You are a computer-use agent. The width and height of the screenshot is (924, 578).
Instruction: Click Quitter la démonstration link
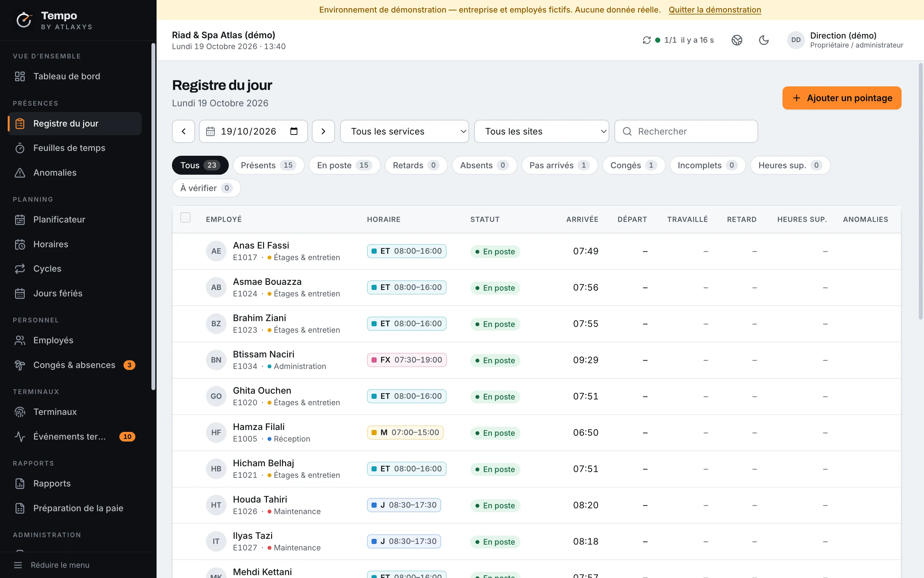(x=715, y=10)
